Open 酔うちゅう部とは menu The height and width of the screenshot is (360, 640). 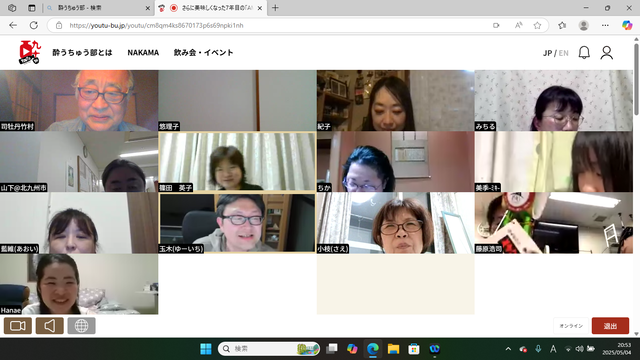pyautogui.click(x=82, y=53)
